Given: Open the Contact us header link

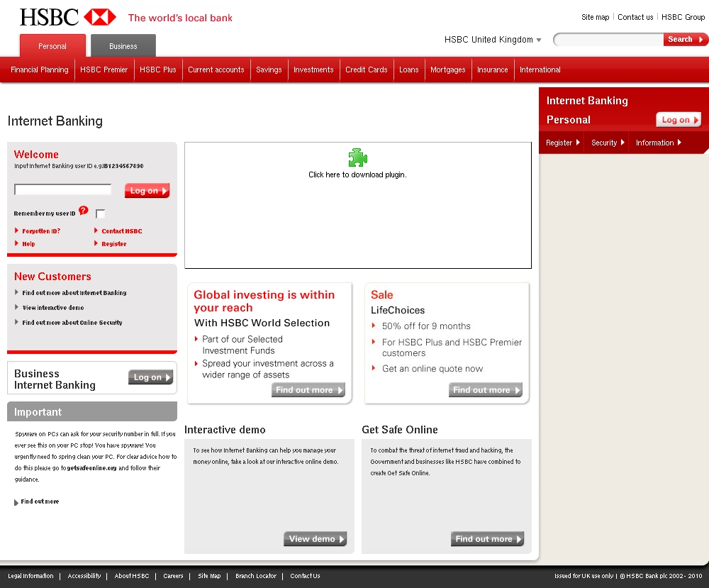Looking at the screenshot, I should click(635, 17).
